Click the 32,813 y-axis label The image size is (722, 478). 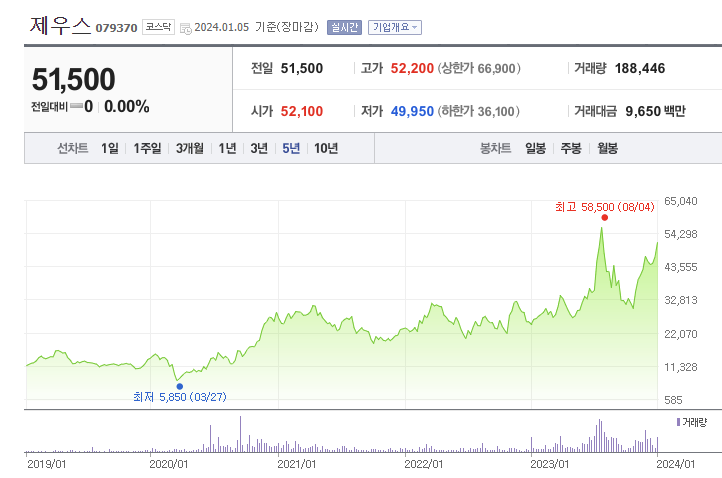click(681, 300)
